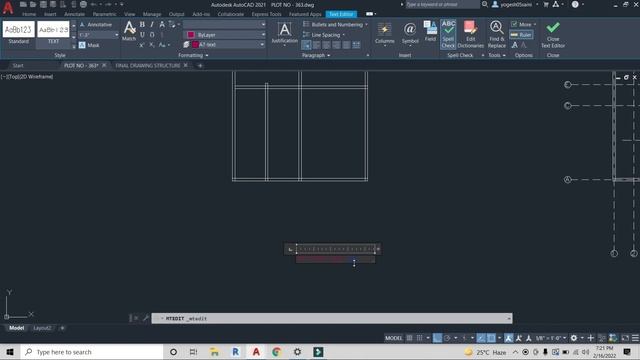Image resolution: width=640 pixels, height=360 pixels.
Task: Open the Justification tool
Action: 284,33
